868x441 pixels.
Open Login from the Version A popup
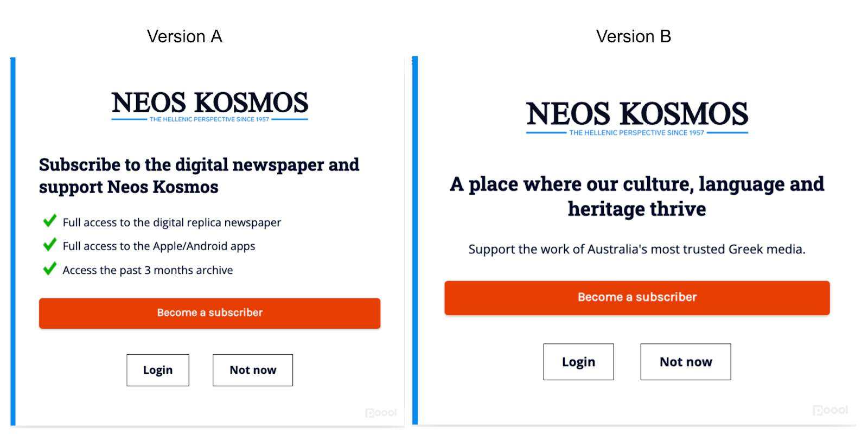(x=158, y=370)
